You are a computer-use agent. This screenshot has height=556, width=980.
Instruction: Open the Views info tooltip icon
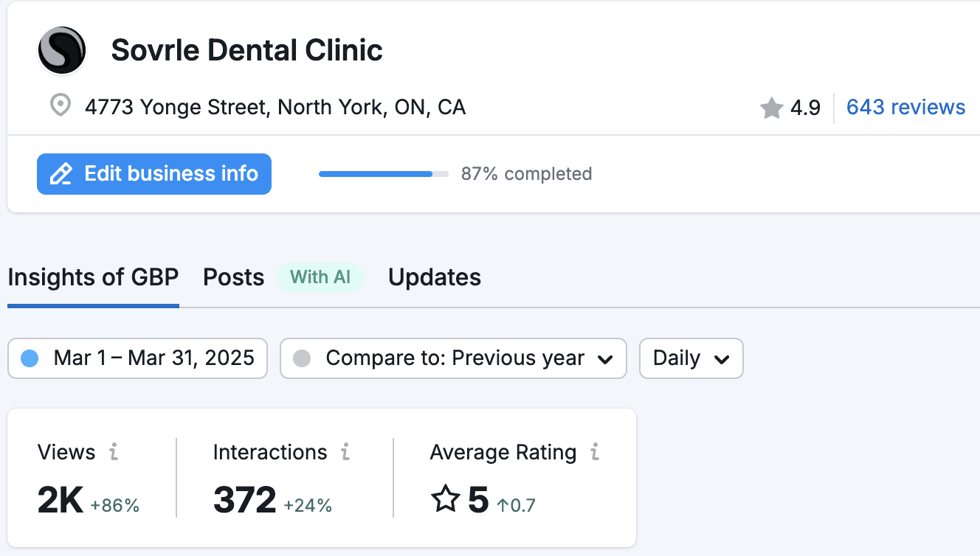tap(115, 454)
